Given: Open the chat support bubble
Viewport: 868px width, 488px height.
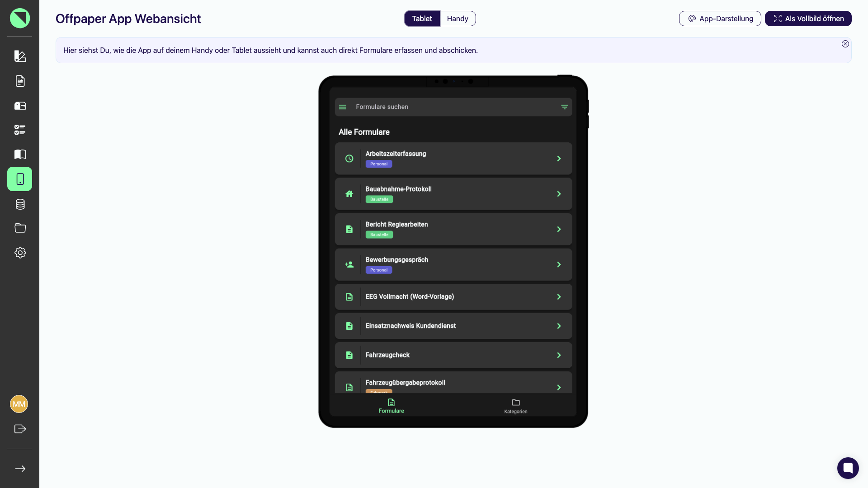Looking at the screenshot, I should coord(848,468).
